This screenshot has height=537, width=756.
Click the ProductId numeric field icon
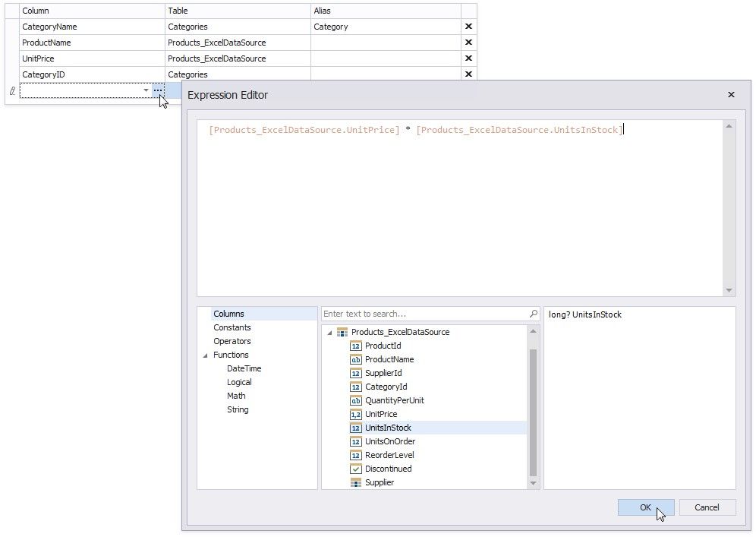[355, 346]
